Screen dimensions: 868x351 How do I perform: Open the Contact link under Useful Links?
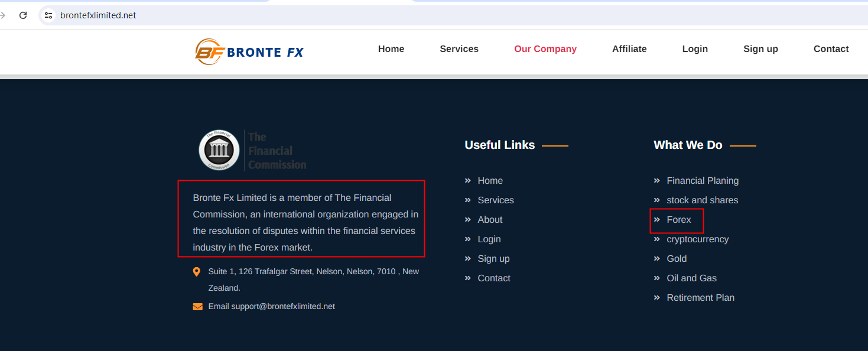[494, 278]
